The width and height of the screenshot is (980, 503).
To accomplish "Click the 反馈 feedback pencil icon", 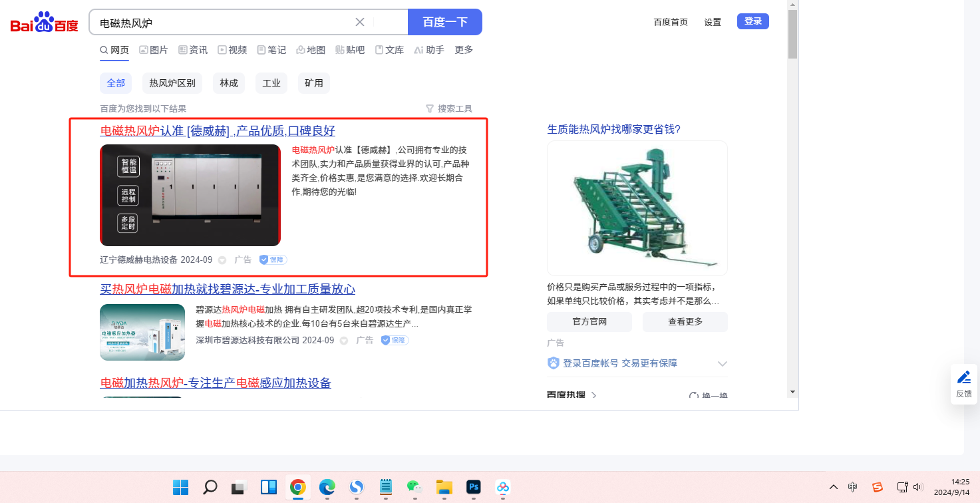I will [964, 377].
